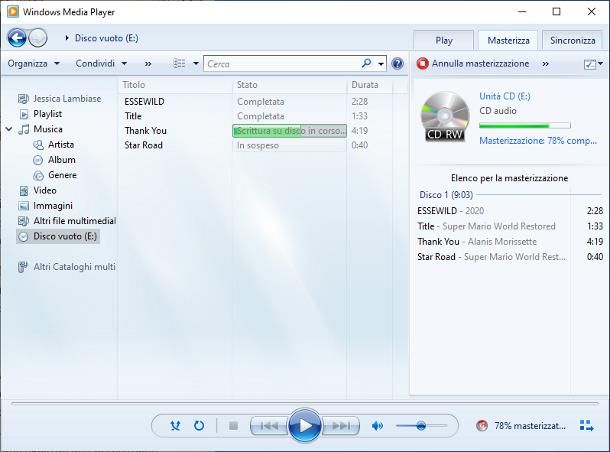Switch to the Play tab
This screenshot has width=610, height=452.
[443, 40]
